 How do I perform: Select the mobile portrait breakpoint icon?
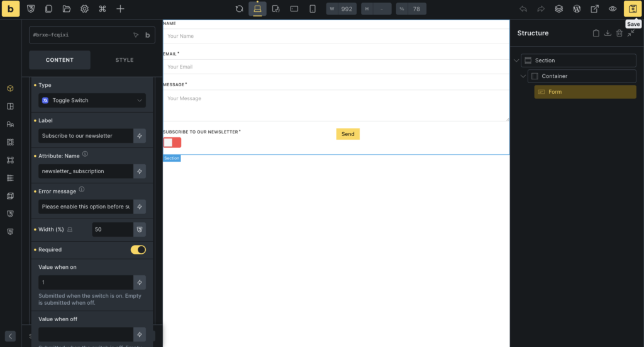coord(313,9)
